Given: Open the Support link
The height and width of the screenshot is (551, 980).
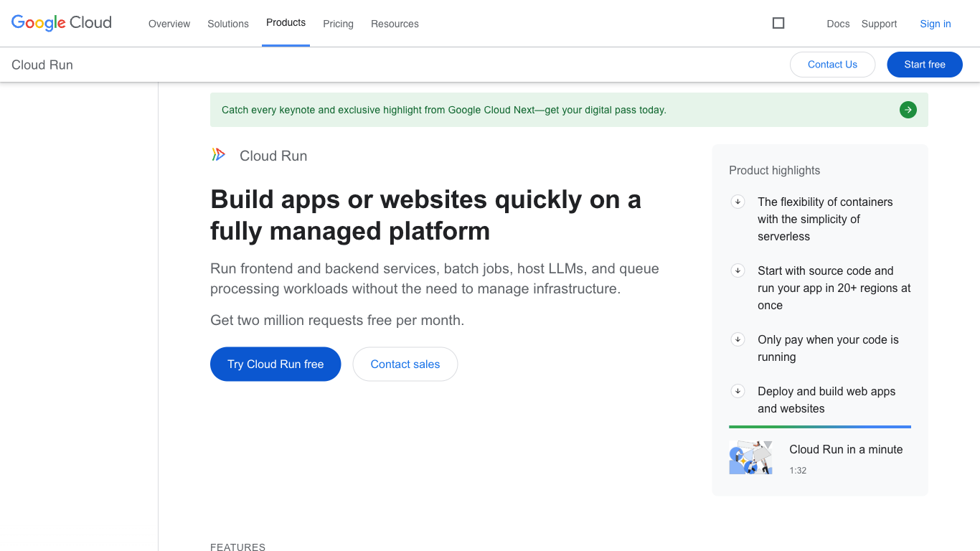Looking at the screenshot, I should point(879,24).
